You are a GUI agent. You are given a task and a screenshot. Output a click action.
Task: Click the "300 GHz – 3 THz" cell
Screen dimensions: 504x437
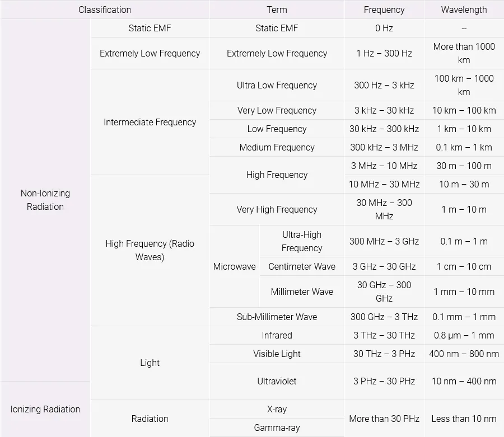tap(384, 317)
